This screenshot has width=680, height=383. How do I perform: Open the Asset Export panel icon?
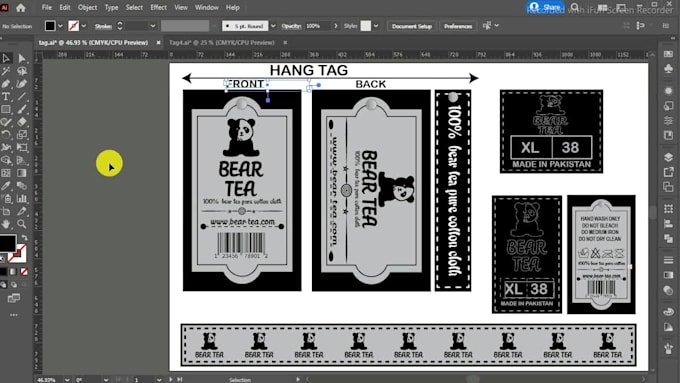pyautogui.click(x=668, y=172)
